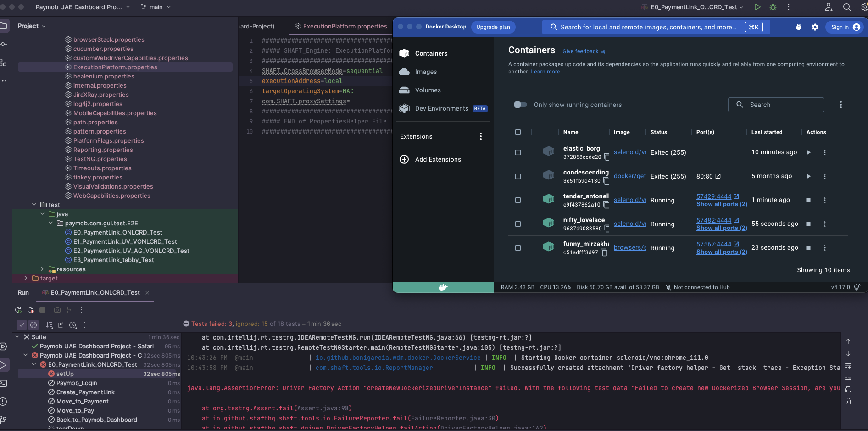Click the Docker image search field
Viewport: 868px width, 431px height.
(x=642, y=27)
